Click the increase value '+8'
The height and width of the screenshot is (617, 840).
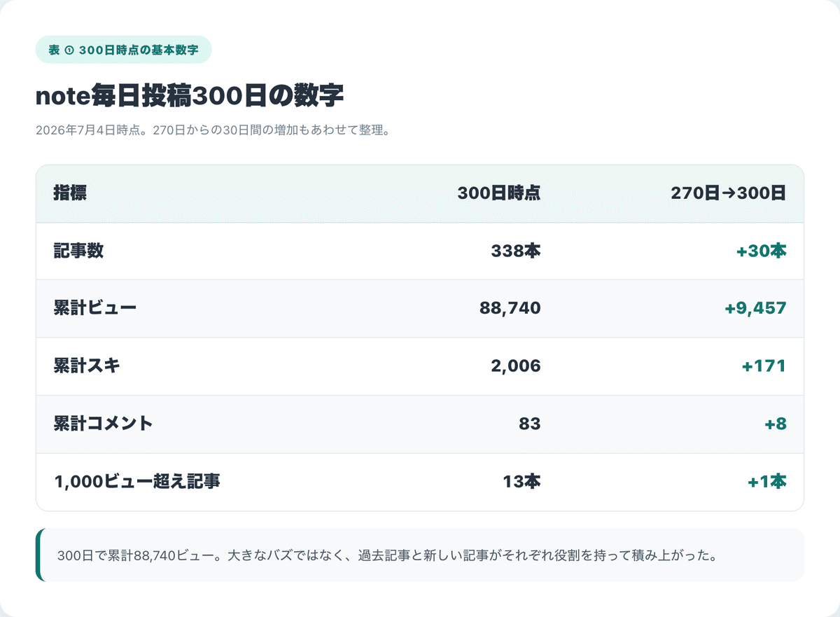[776, 424]
